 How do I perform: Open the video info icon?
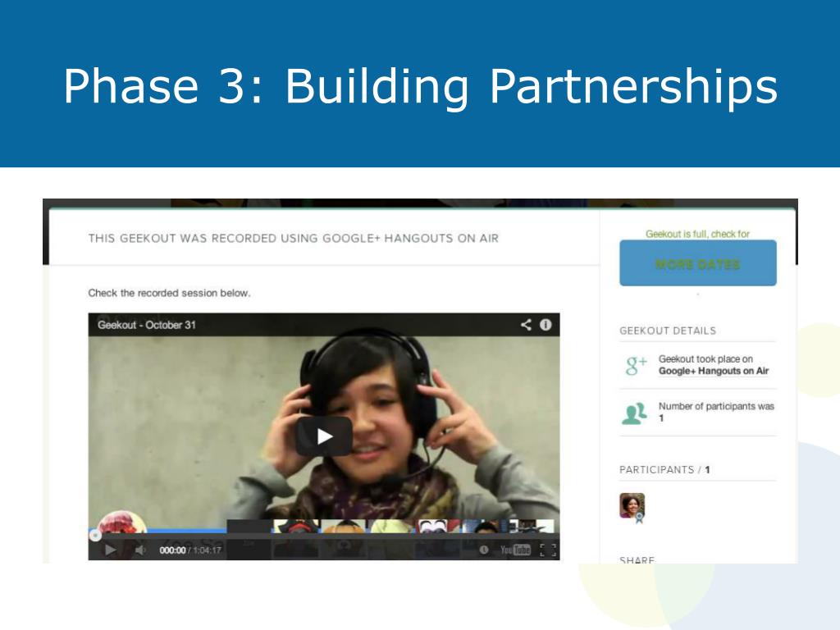point(546,325)
